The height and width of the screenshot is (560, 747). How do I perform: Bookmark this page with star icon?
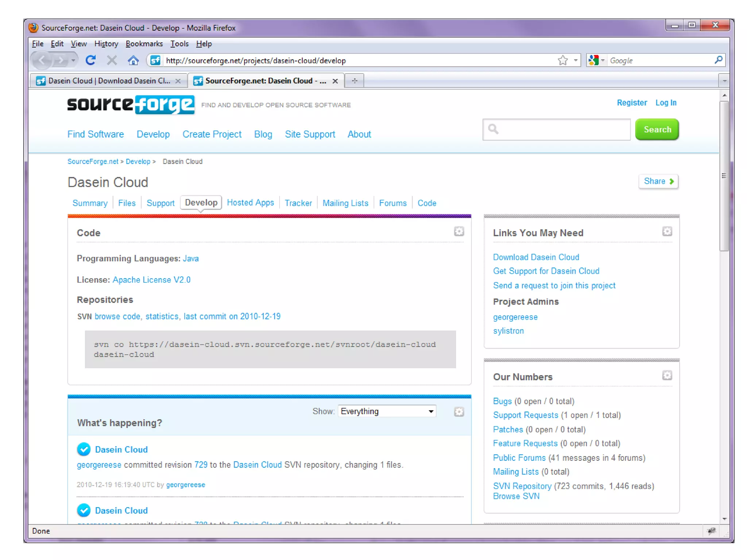562,60
